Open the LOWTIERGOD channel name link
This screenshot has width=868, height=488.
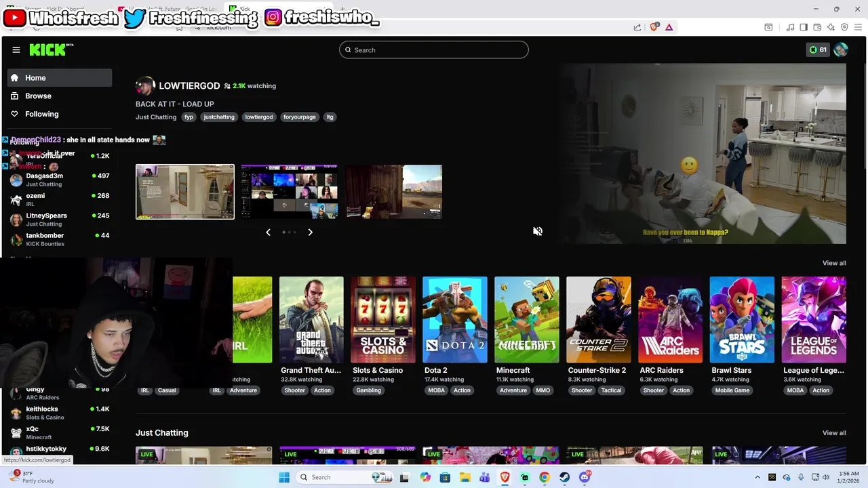[x=189, y=86]
